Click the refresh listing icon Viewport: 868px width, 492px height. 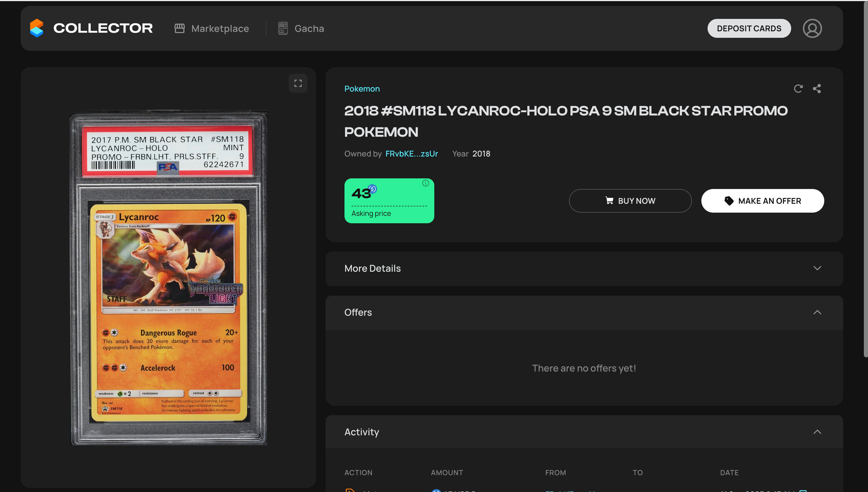(x=798, y=89)
